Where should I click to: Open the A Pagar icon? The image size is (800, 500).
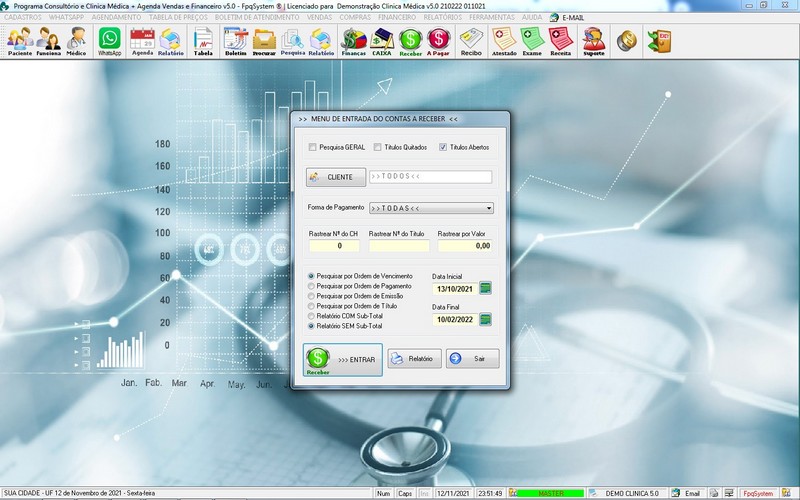[x=438, y=41]
